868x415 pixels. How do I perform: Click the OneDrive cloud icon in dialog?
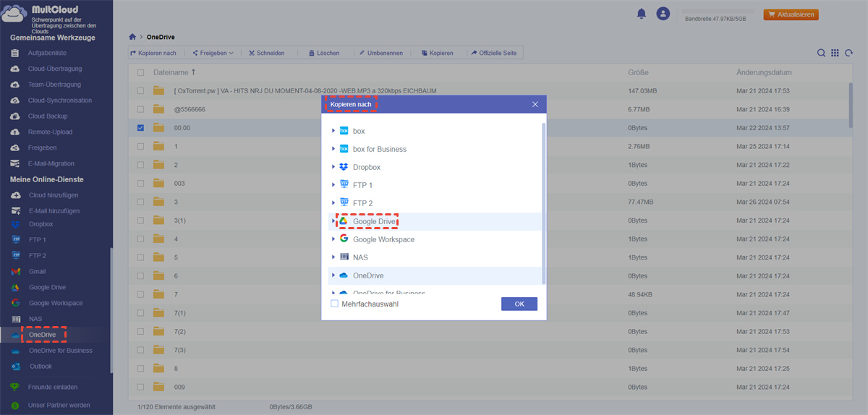344,275
